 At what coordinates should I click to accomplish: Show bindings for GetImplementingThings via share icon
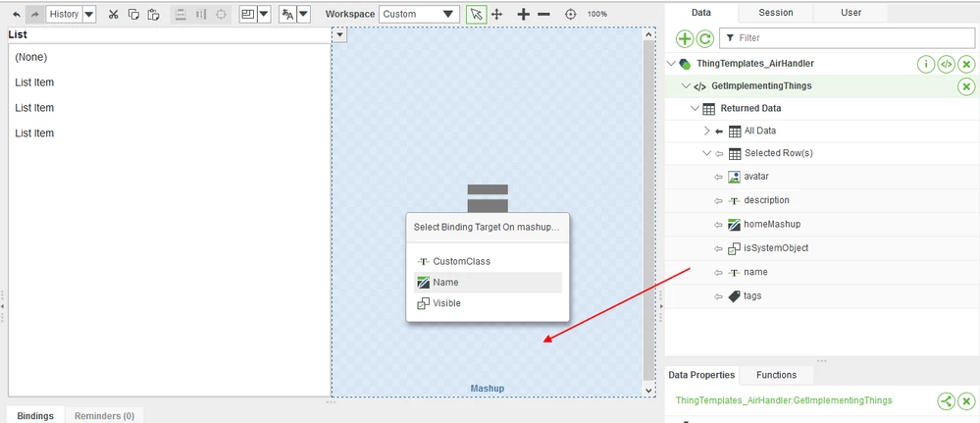[947, 401]
